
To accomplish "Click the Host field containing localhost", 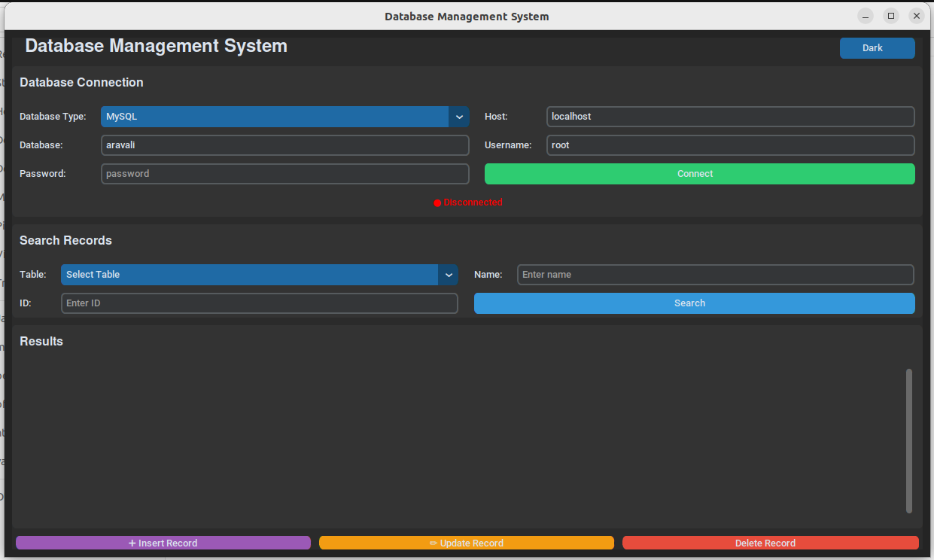I will click(x=729, y=117).
